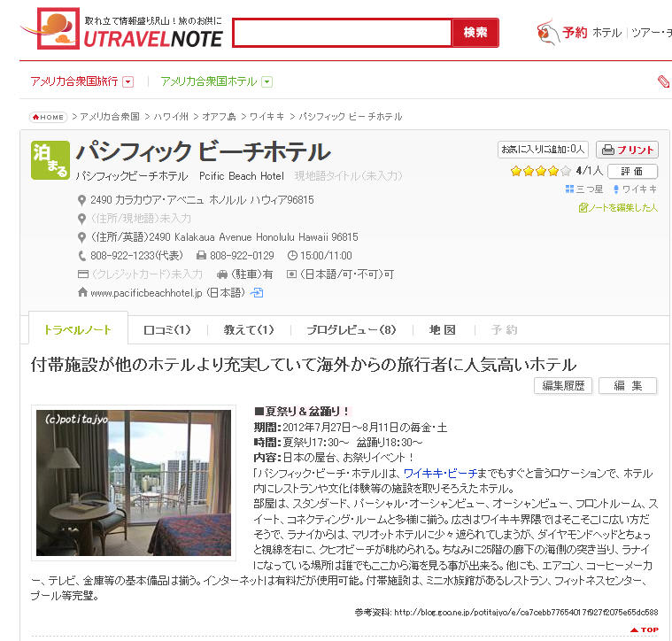Viewport: 672px width, 641px height.
Task: Click the HOME breadcrumb icon
Action: (x=49, y=117)
